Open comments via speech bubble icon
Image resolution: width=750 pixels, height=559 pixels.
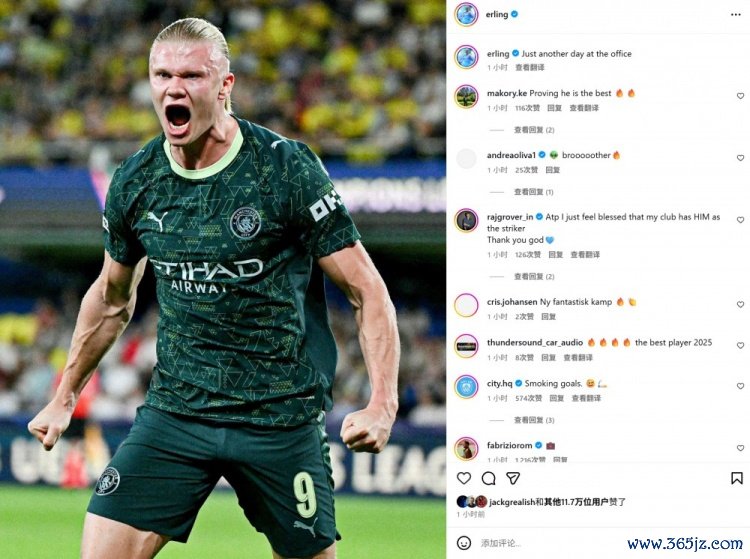pos(488,478)
